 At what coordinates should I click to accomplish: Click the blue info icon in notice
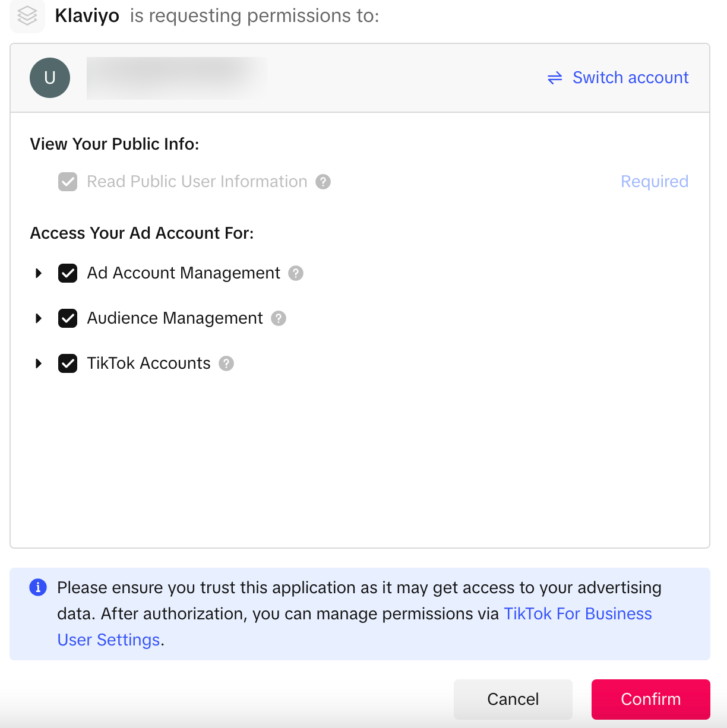click(38, 587)
